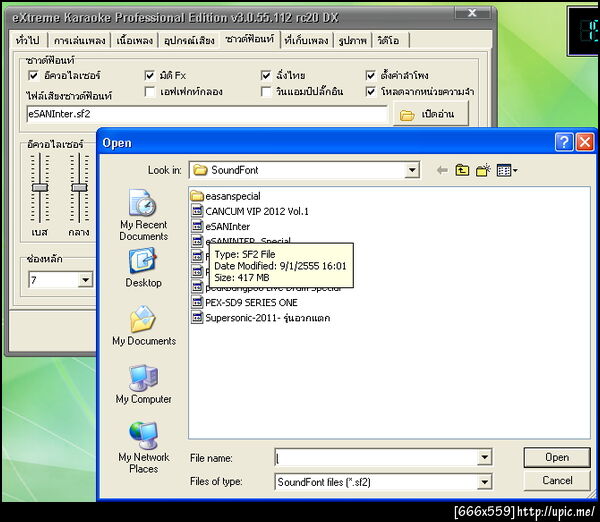The width and height of the screenshot is (600, 522).
Task: Toggle the อีควอไลเซอร์ checkbox
Action: click(34, 75)
